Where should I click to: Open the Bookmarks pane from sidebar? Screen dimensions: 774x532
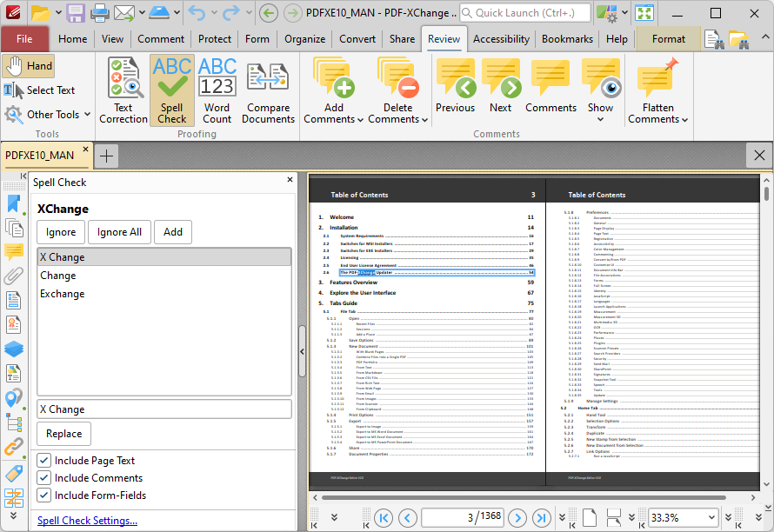(x=14, y=204)
